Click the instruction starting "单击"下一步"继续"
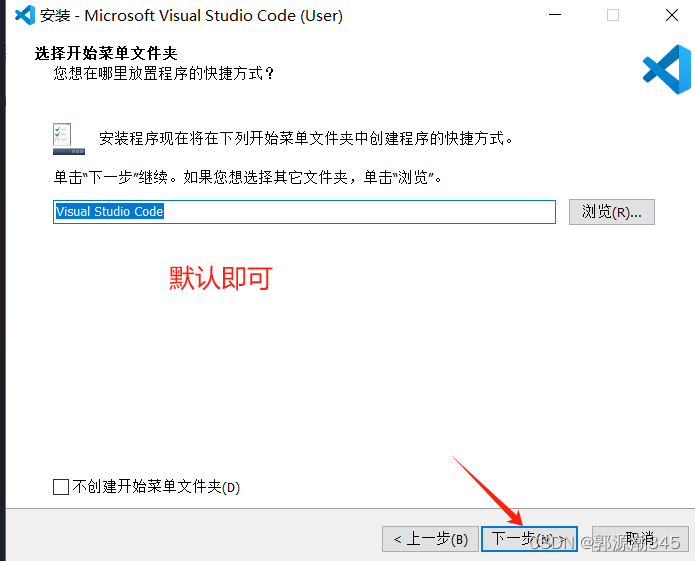Screen dimensions: 695x561 coord(248,177)
